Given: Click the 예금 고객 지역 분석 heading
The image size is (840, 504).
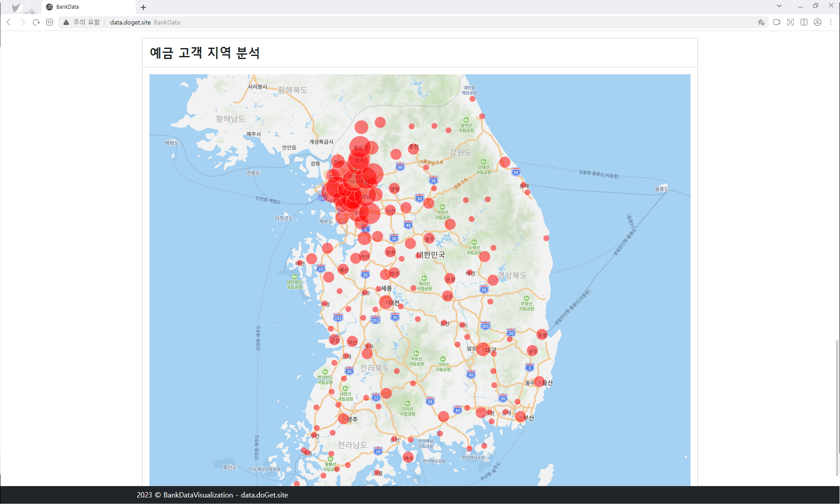Looking at the screenshot, I should tap(205, 52).
